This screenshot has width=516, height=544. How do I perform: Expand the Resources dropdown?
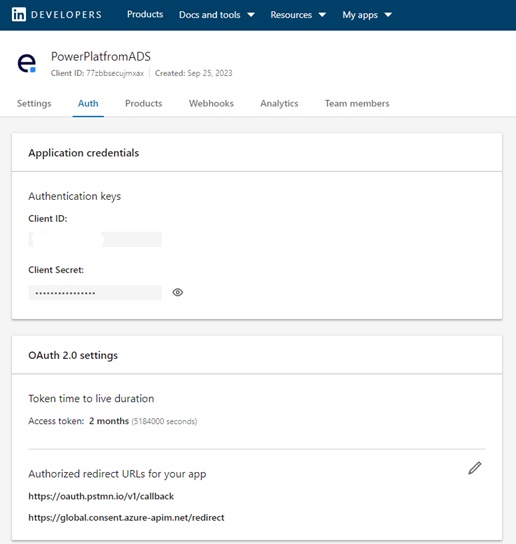coord(298,15)
